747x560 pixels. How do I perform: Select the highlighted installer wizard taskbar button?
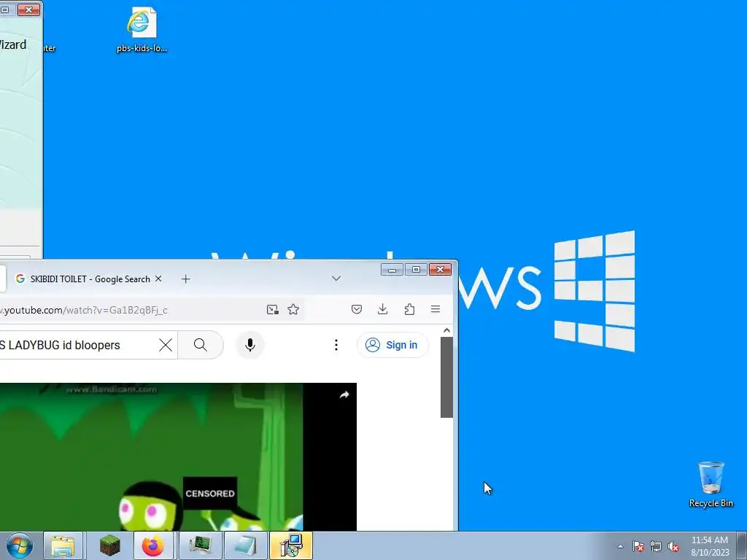tap(290, 545)
